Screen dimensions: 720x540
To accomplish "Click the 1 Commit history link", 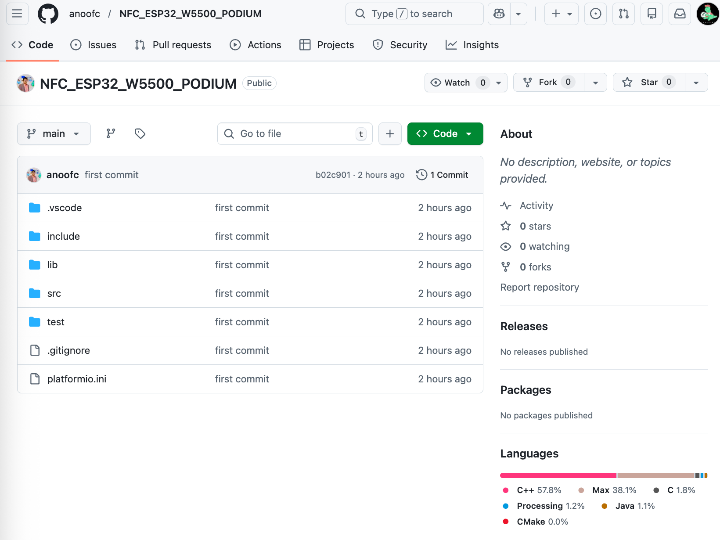I will click(x=442, y=175).
